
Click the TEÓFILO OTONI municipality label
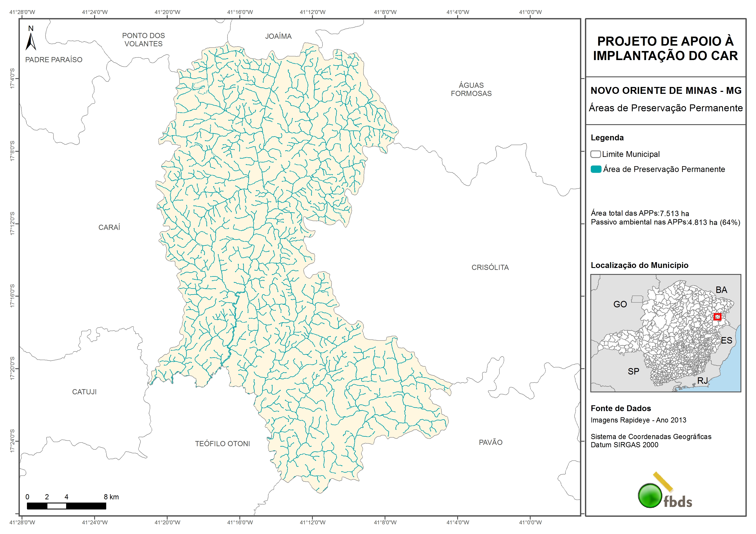click(222, 444)
